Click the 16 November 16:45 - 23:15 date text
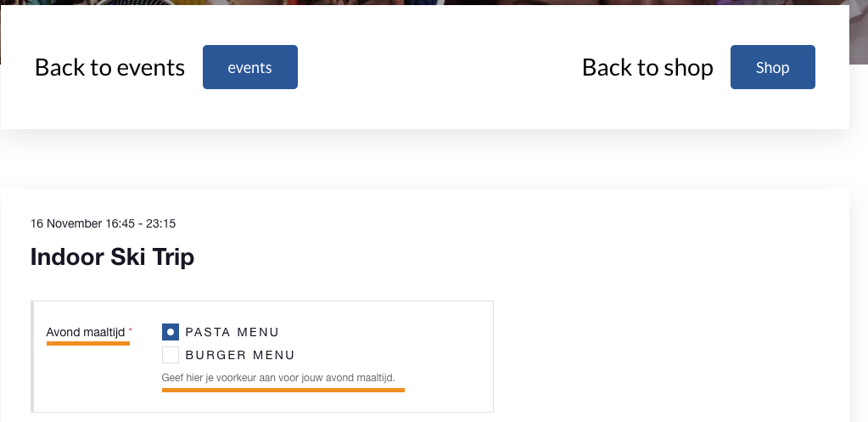 [103, 224]
